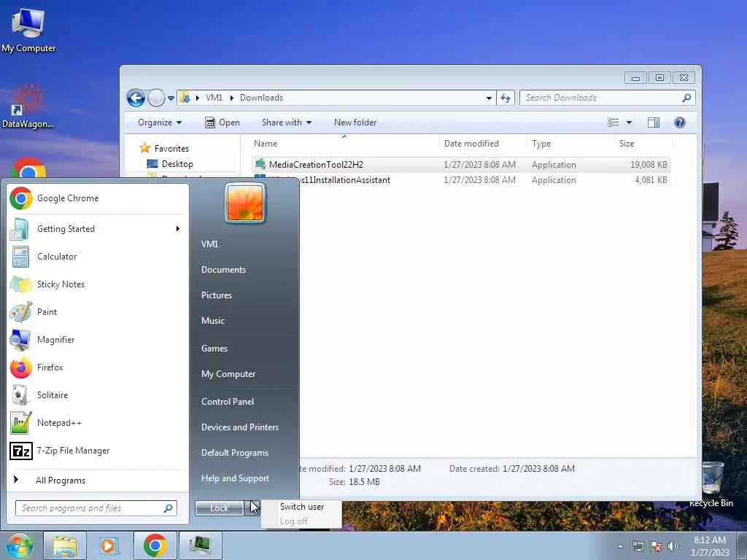747x560 pixels.
Task: Show hidden tray icons arrow
Action: coord(620,546)
